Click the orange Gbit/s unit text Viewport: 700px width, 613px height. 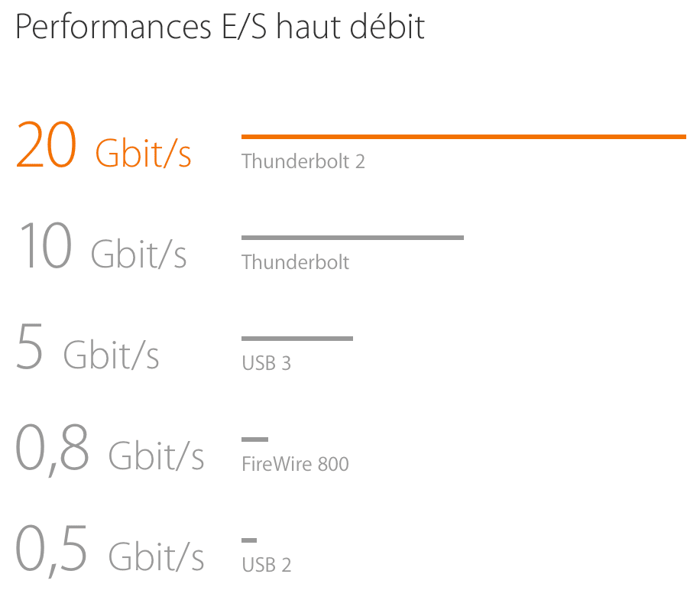point(144,154)
